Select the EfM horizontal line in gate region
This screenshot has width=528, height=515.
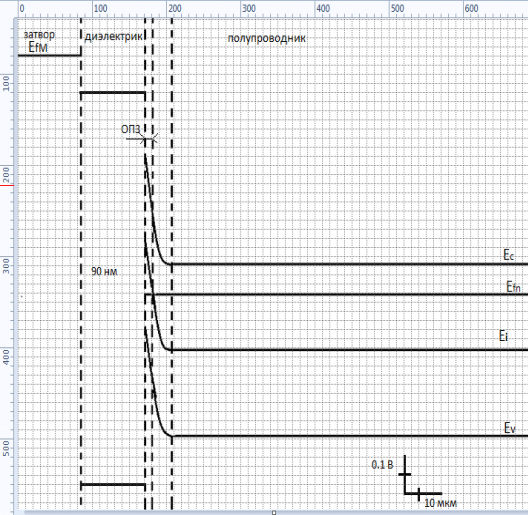pyautogui.click(x=50, y=55)
